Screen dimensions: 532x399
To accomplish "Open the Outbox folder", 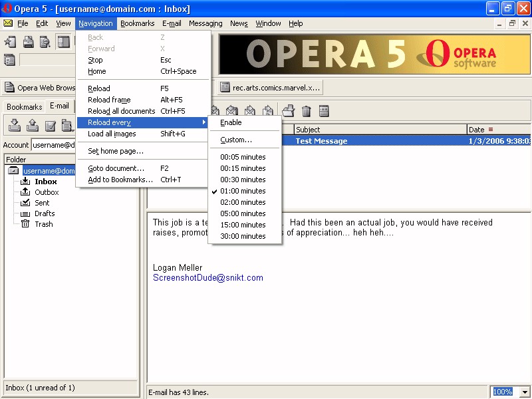I will point(47,192).
